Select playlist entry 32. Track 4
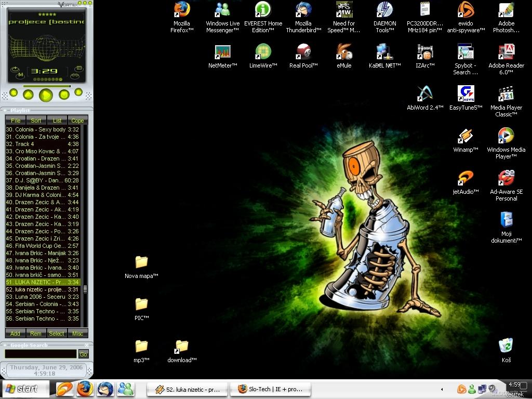Viewport: 532px width, 399px height. coord(43,144)
